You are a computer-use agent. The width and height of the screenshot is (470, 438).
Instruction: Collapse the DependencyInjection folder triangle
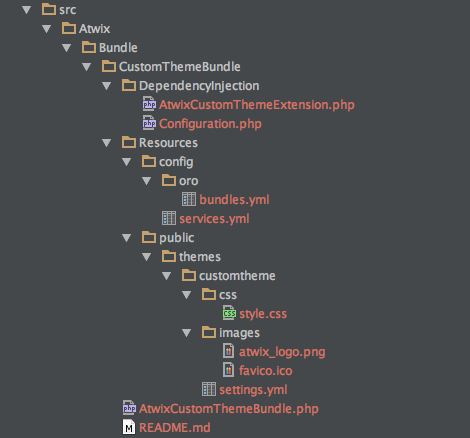[107, 86]
